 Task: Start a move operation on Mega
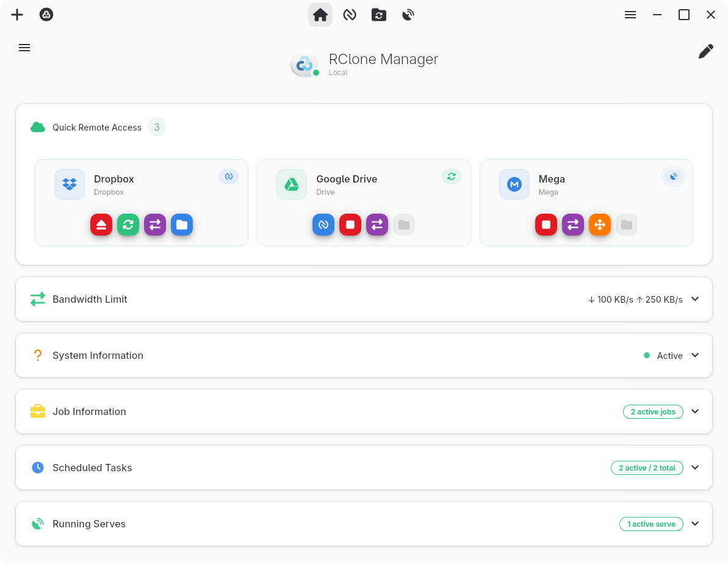600,225
